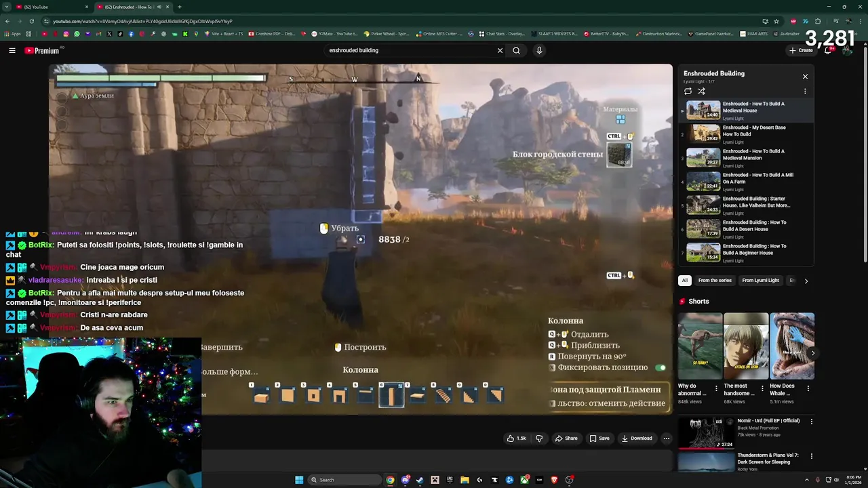Play 'How To Build A Medieval House'
The height and width of the screenshot is (488, 868).
coord(746,110)
